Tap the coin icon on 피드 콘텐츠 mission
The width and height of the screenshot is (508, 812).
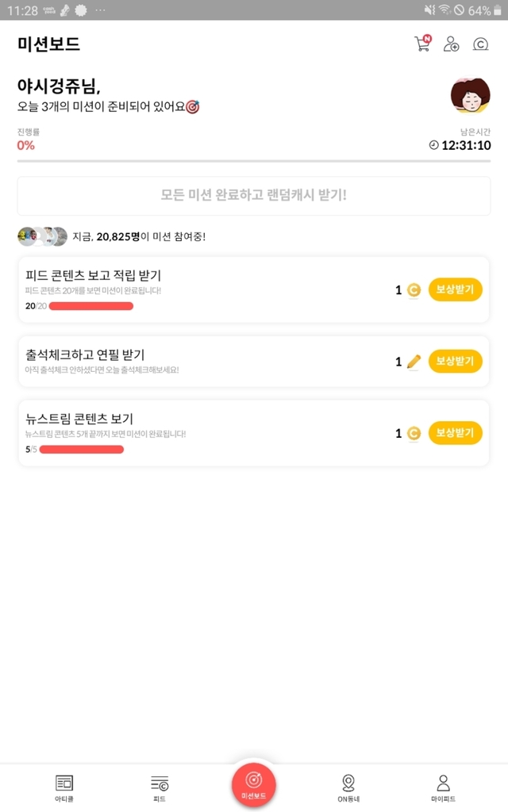pos(414,290)
